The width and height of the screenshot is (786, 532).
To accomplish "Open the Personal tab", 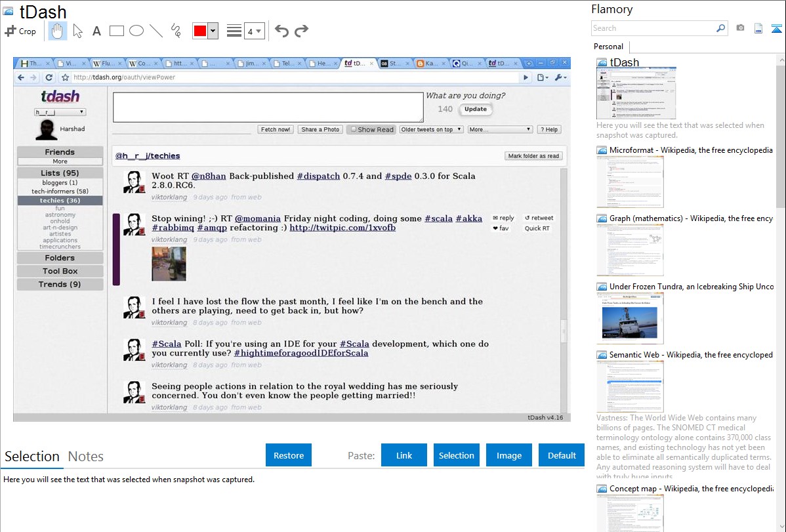I will [608, 47].
